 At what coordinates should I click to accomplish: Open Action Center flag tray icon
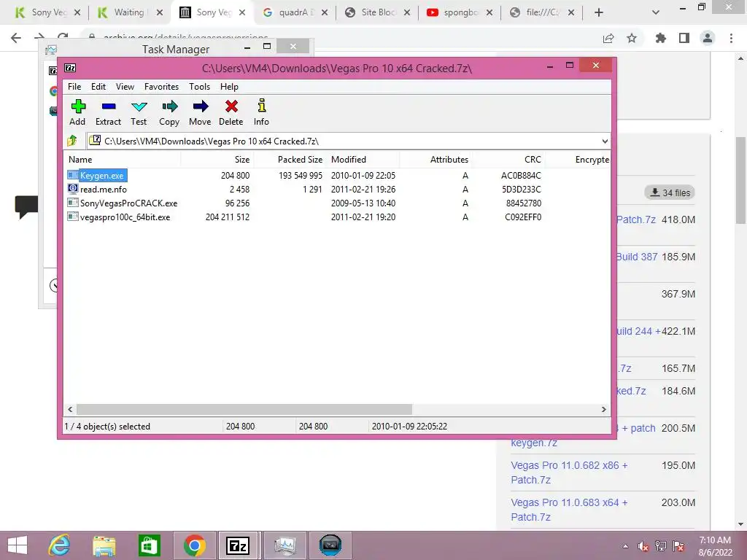pos(678,546)
